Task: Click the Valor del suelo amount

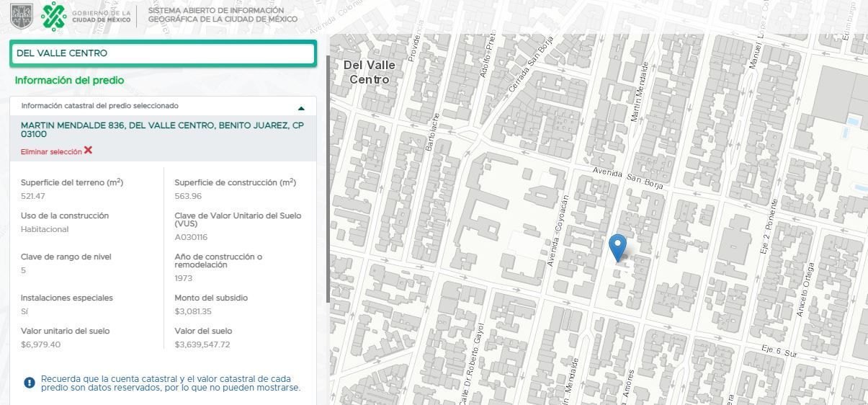Action: pyautogui.click(x=202, y=344)
